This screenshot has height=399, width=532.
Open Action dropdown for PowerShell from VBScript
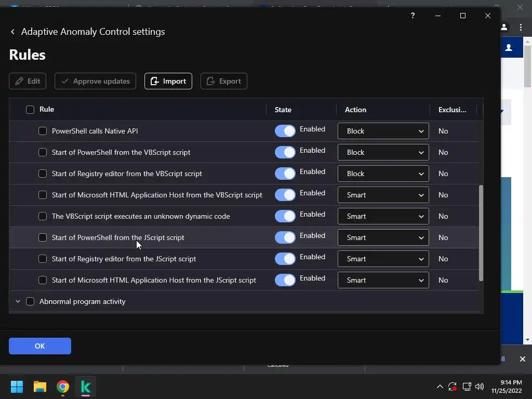tap(383, 152)
